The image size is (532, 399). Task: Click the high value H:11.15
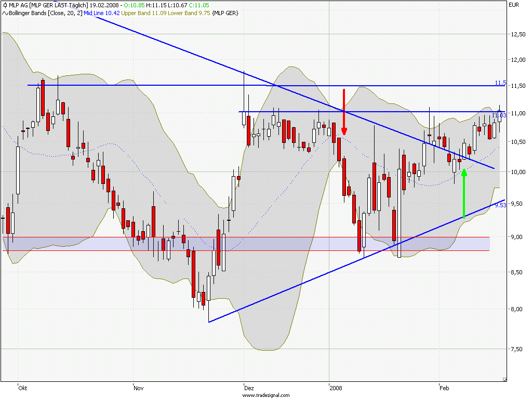156,5
